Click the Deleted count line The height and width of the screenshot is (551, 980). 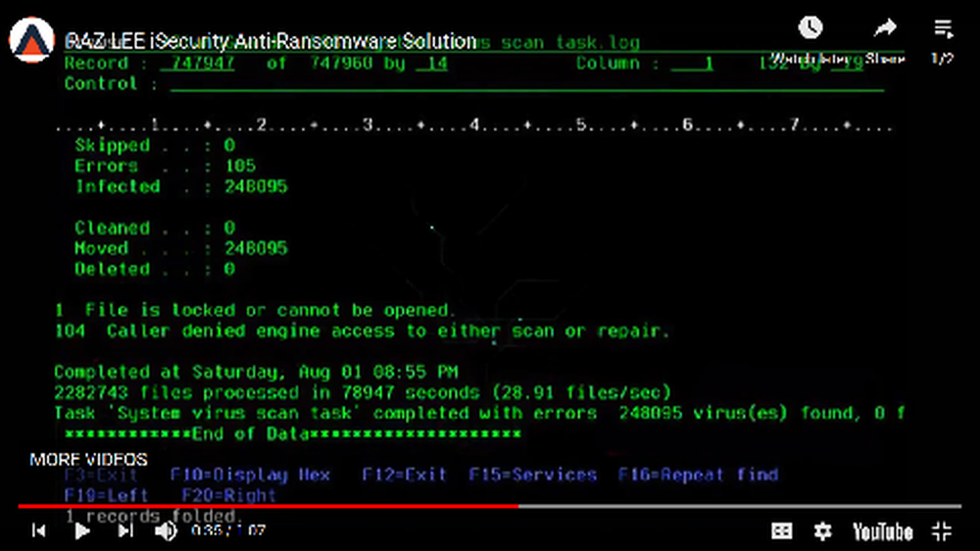click(x=155, y=269)
